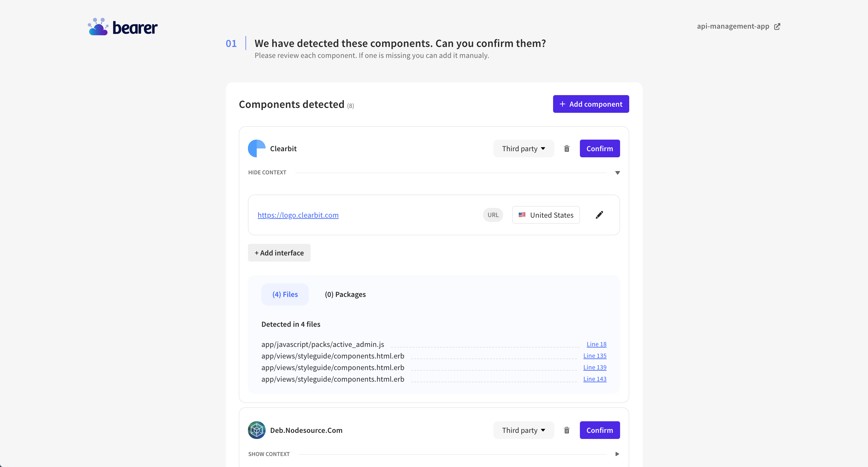Open the Line 135 link
Viewport: 868px width, 467px height.
tap(595, 355)
